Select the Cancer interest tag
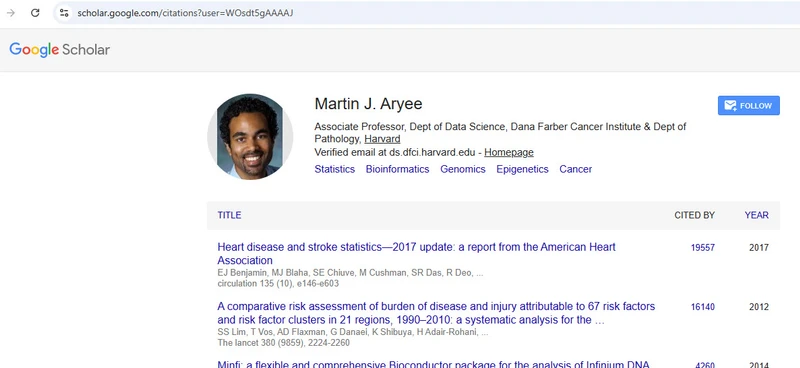This screenshot has height=368, width=800. 576,169
